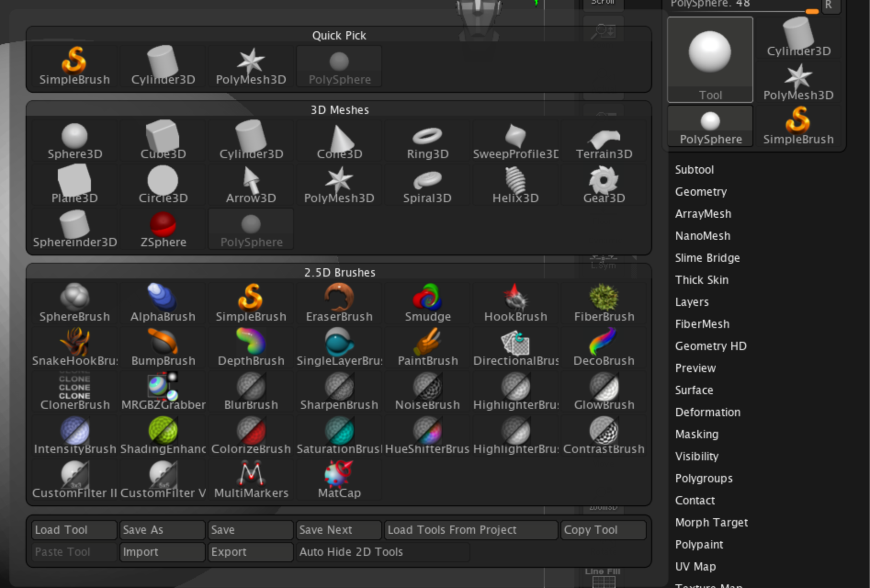The image size is (870, 588).
Task: Choose the SphereBrush 2.5D brush
Action: click(x=75, y=303)
